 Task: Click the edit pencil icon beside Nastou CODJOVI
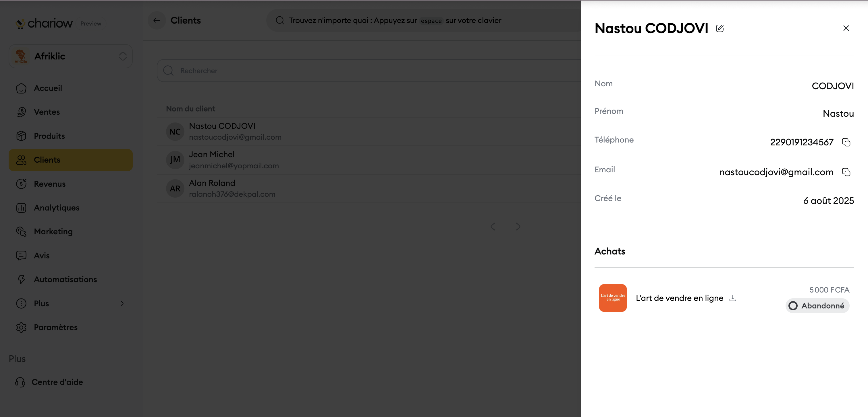click(720, 28)
